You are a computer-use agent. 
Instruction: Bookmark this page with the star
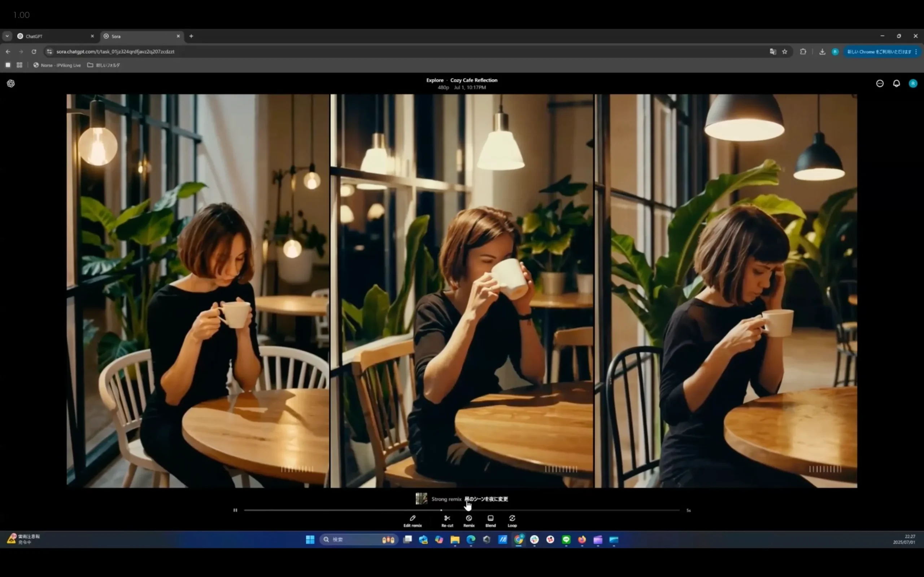[x=784, y=52]
